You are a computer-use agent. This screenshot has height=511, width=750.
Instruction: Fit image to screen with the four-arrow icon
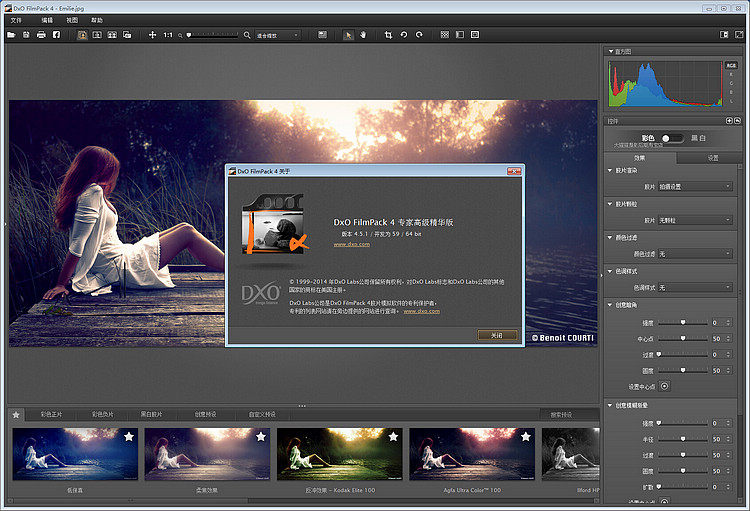(x=152, y=34)
